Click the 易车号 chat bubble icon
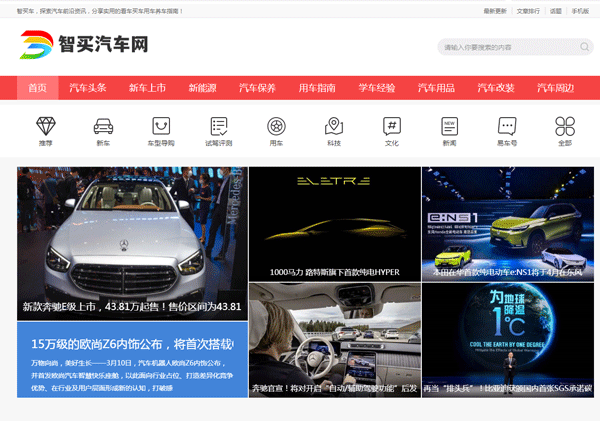Image resolution: width=600 pixels, height=421 pixels. click(507, 126)
